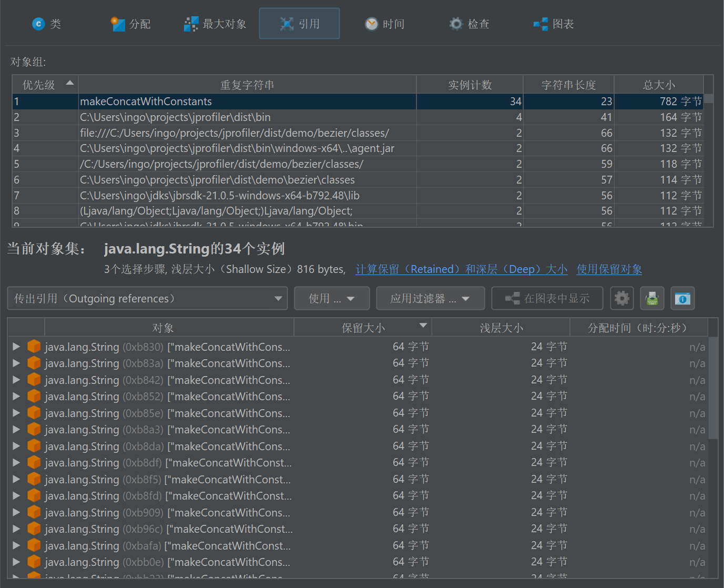Open the 传出引用 (Outgoing references) dropdown
This screenshot has height=588, width=724.
tap(147, 299)
